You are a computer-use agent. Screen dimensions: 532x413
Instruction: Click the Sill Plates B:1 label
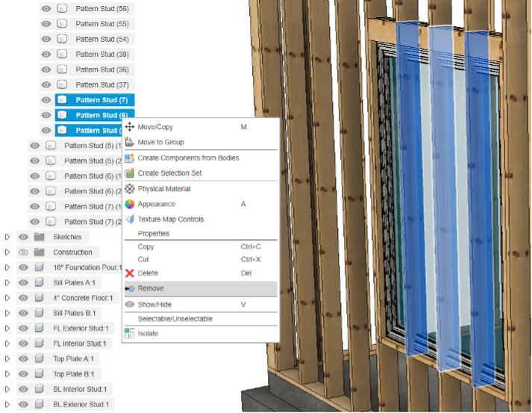pos(75,313)
